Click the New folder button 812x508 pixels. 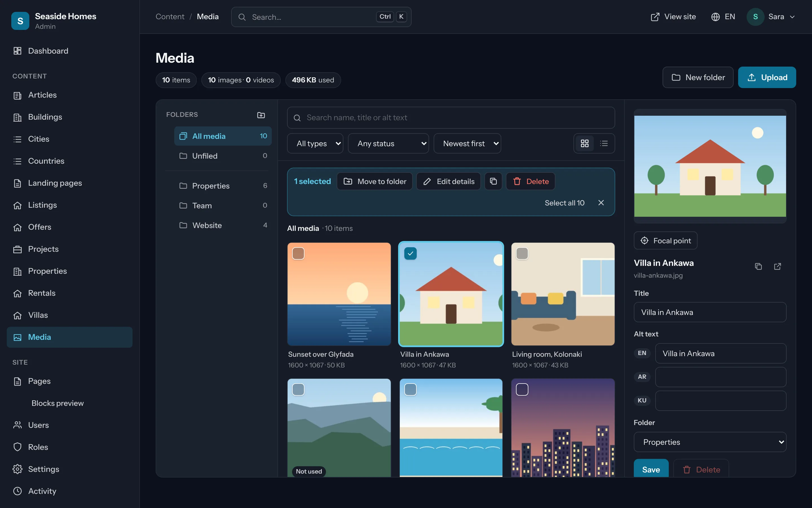[x=698, y=77]
